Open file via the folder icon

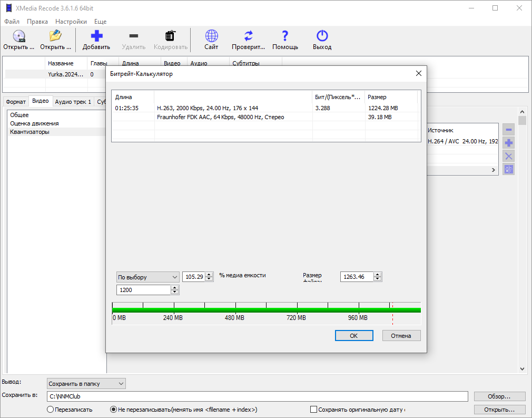[55, 36]
